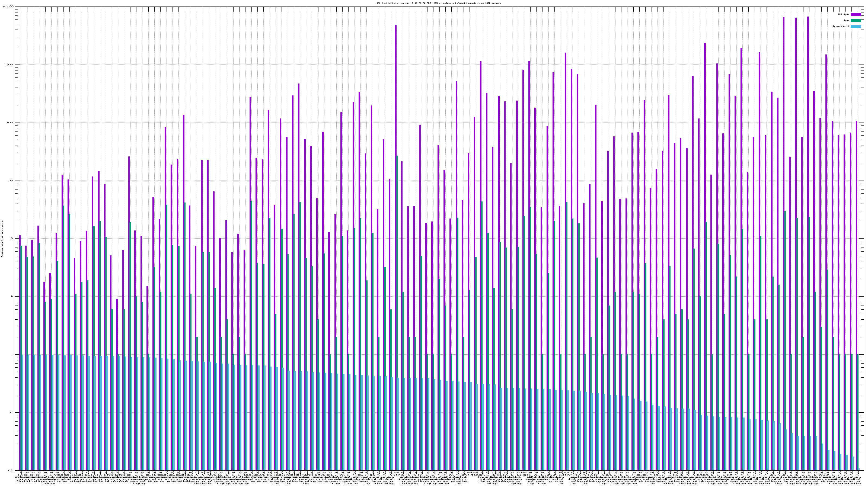Click the 1x10^{6} y-axis tick label
This screenshot has height=488, width=868.
click(x=8, y=7)
